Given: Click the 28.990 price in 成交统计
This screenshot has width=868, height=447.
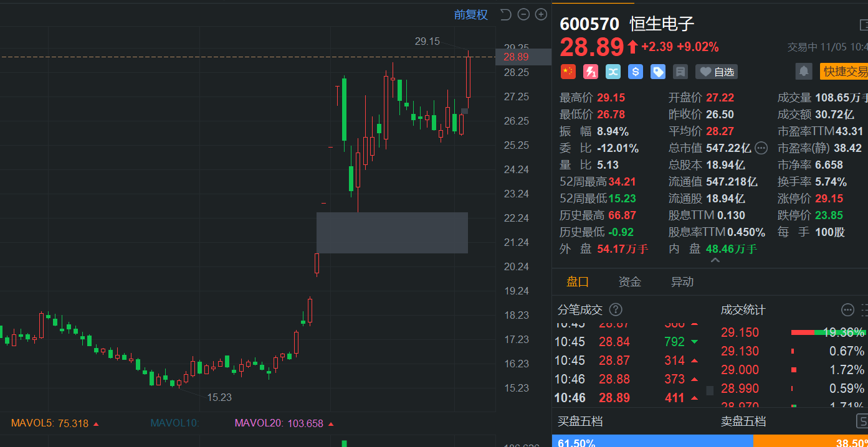Looking at the screenshot, I should (x=740, y=388).
